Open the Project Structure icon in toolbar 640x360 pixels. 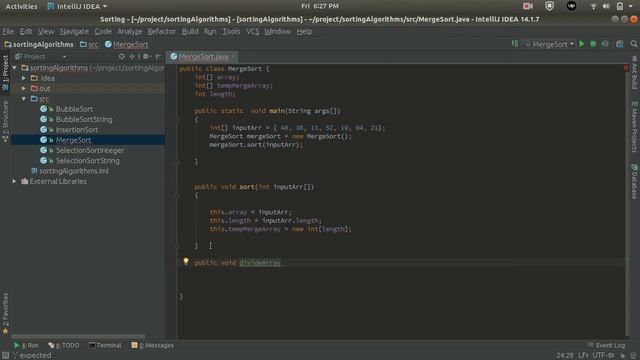point(620,44)
